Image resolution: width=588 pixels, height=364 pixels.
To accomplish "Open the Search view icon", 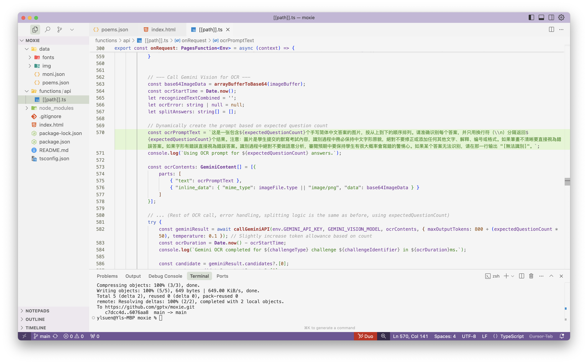I will pyautogui.click(x=47, y=29).
